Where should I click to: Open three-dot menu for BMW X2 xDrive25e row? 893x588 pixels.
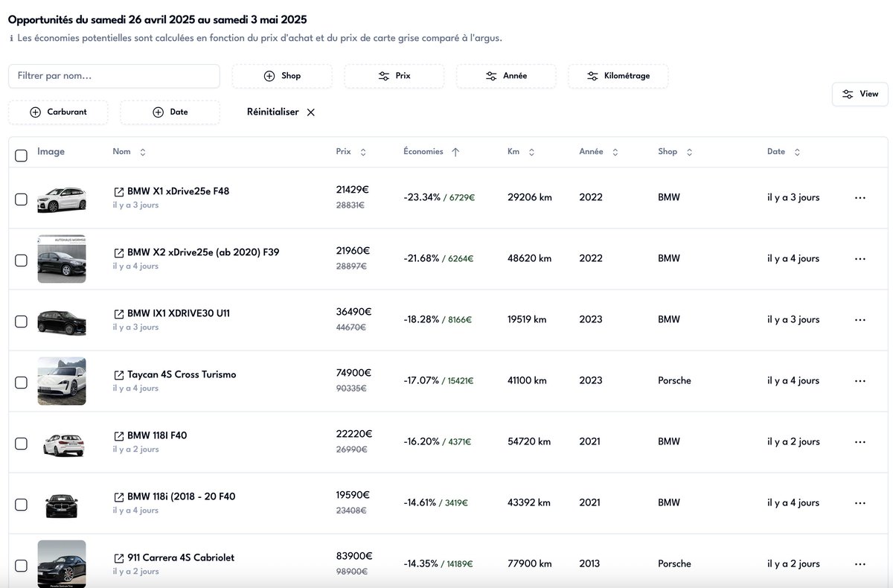(x=860, y=259)
